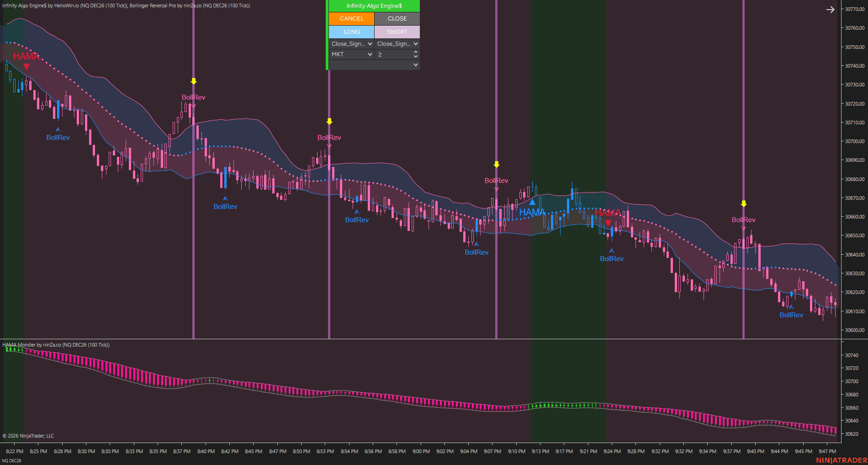This screenshot has height=465, width=868.
Task: Click the blue BollRev arrow near 8:42 PM
Action: click(x=225, y=198)
